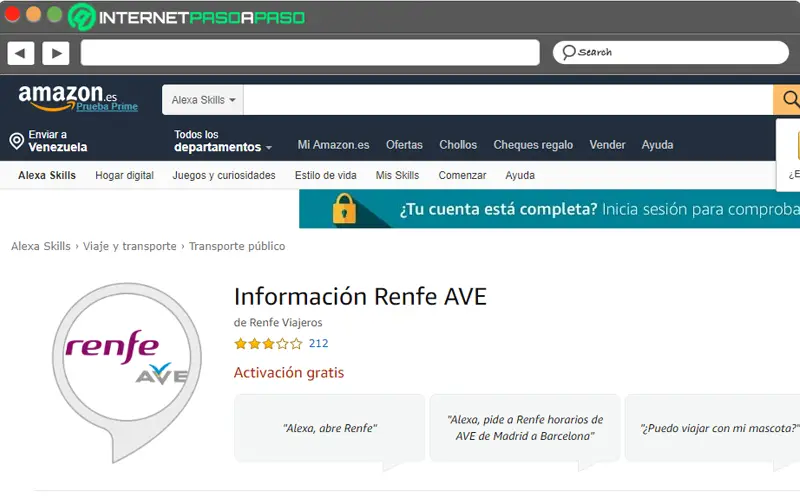
Task: Click the orange Amazon search magnifier button
Action: click(787, 100)
